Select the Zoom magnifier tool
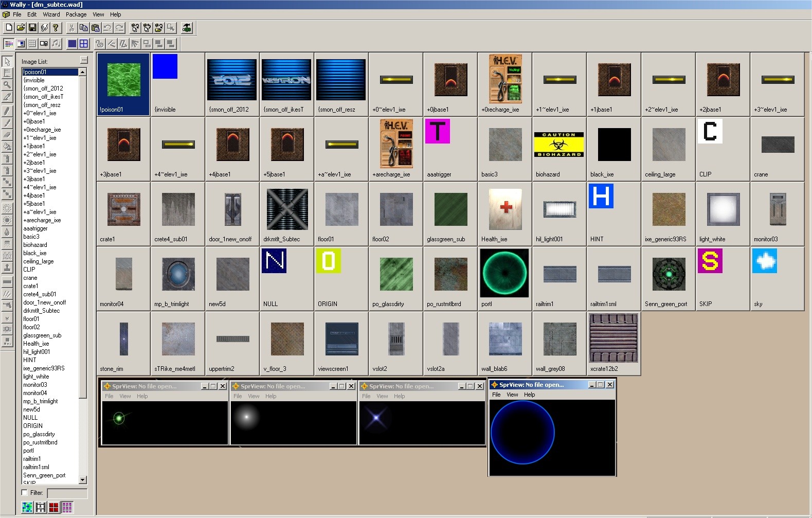 coord(7,85)
